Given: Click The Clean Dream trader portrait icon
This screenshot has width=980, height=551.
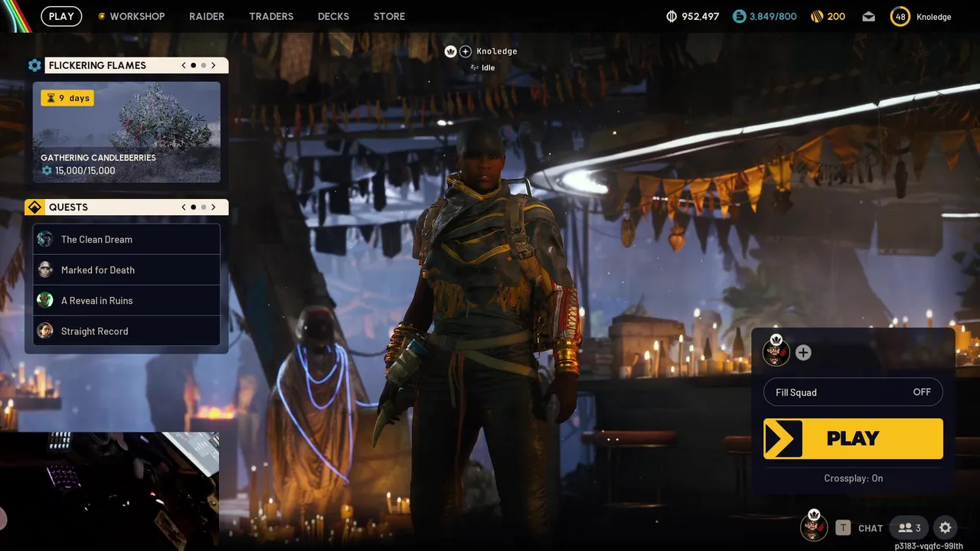Looking at the screenshot, I should coord(45,239).
